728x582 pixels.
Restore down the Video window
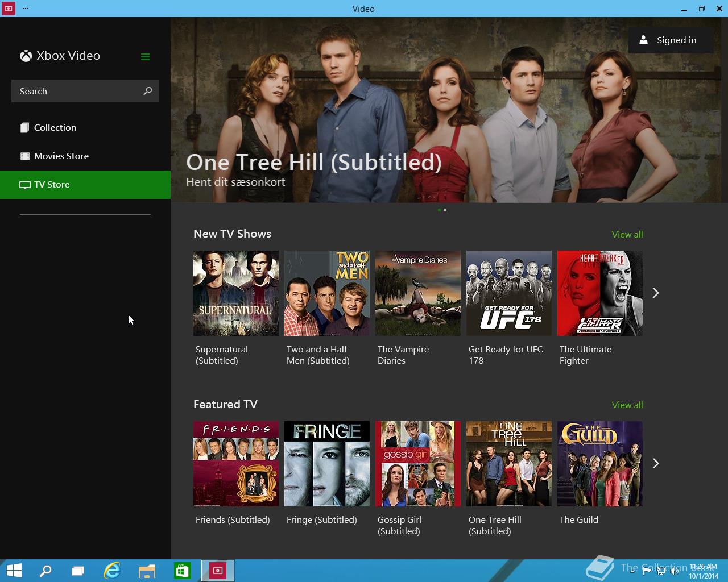702,9
